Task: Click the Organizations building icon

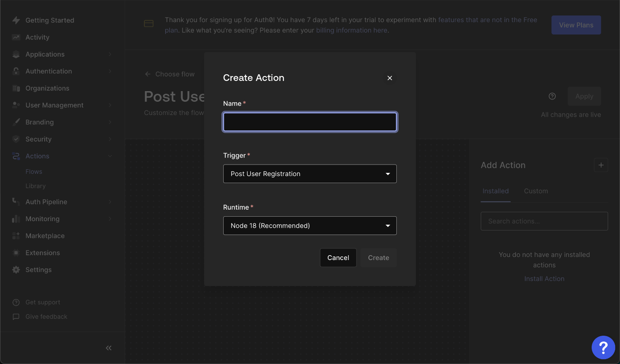Action: point(16,88)
